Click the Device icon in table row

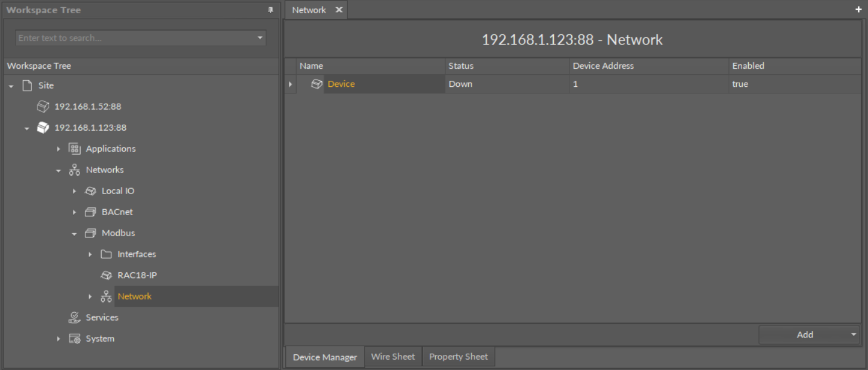pyautogui.click(x=317, y=84)
